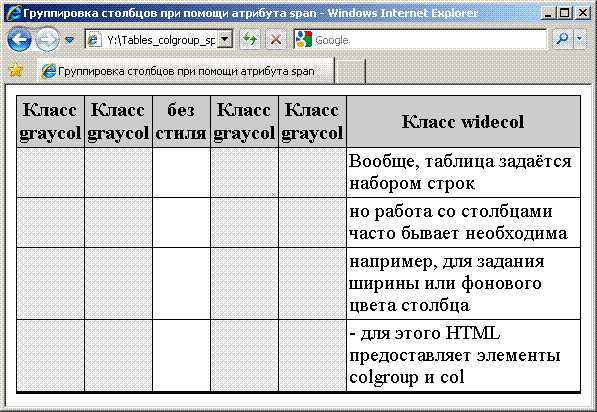Minimize the Internet Explorer window

pyautogui.click(x=548, y=13)
